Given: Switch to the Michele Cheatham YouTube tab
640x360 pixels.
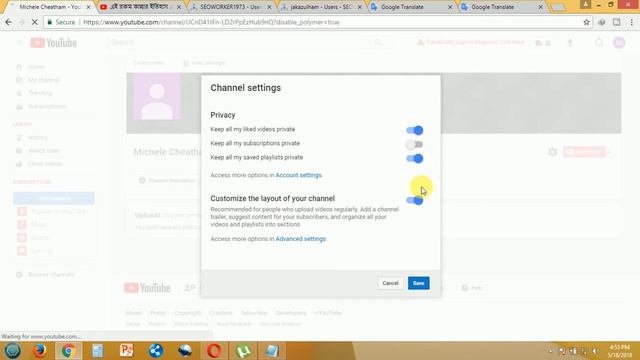Looking at the screenshot, I should click(x=49, y=7).
